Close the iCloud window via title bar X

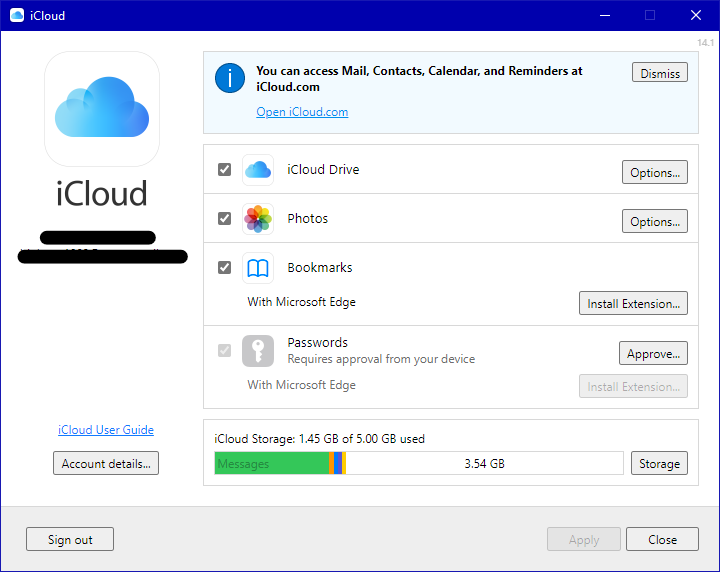(x=696, y=15)
